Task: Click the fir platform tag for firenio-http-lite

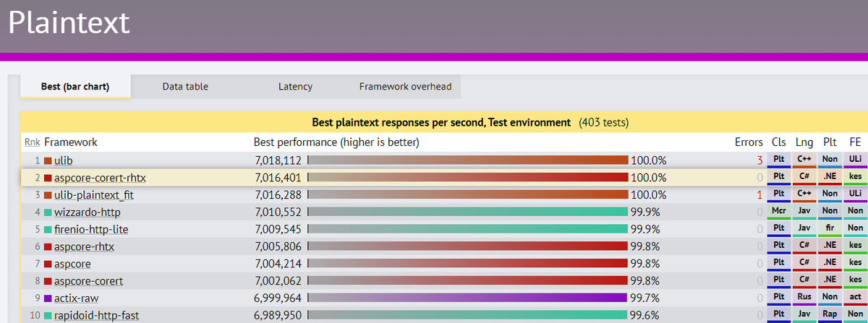Action: [x=830, y=230]
